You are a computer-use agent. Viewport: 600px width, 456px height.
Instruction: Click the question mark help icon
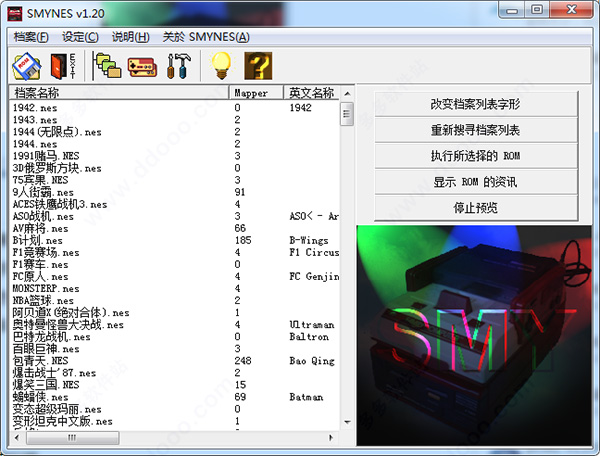click(258, 66)
